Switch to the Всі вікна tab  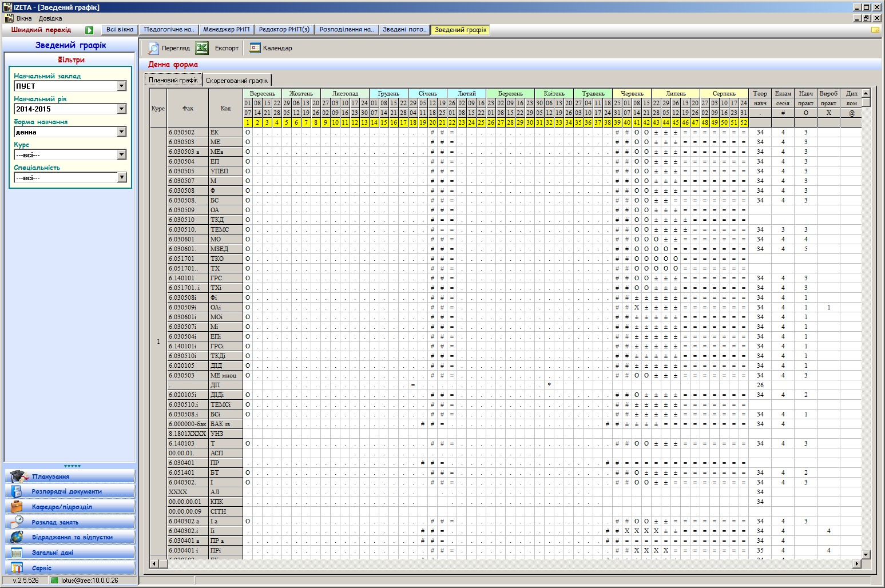(120, 30)
